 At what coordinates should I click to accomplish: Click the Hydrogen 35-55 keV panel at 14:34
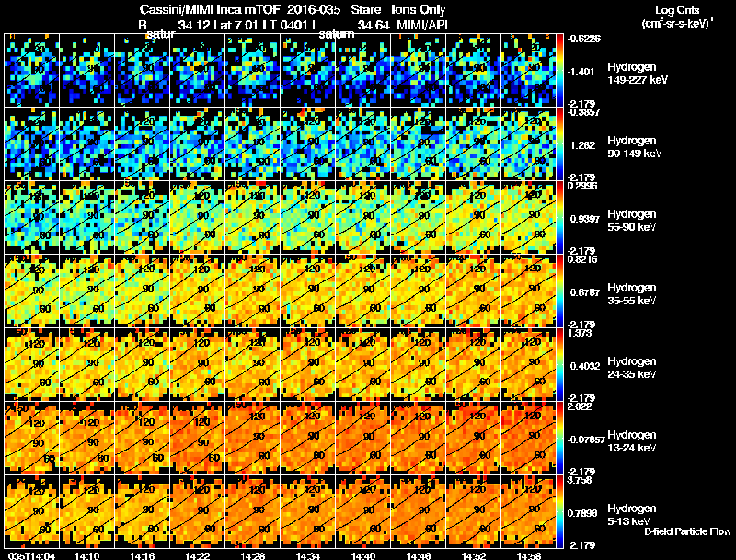[307, 291]
